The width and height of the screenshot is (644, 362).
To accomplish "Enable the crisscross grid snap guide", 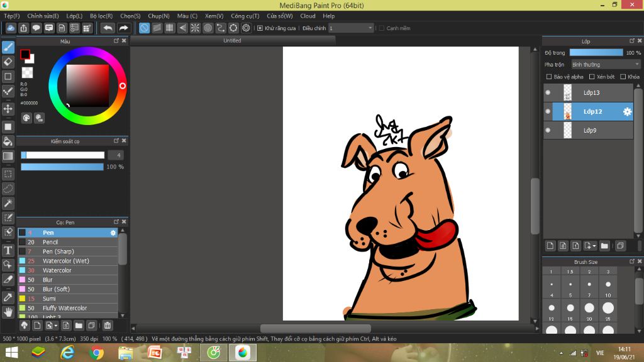I will point(170,28).
